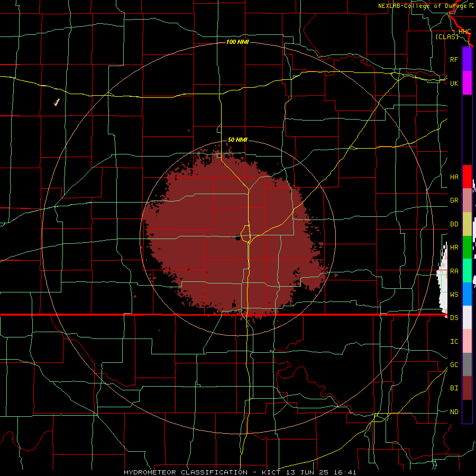This screenshot has width=476, height=476.
Task: Click the DS legend label
Action: coord(454,318)
